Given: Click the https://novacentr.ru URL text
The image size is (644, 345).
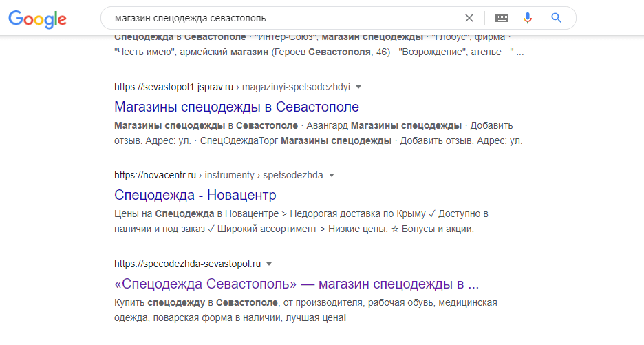Looking at the screenshot, I should coord(155,176).
